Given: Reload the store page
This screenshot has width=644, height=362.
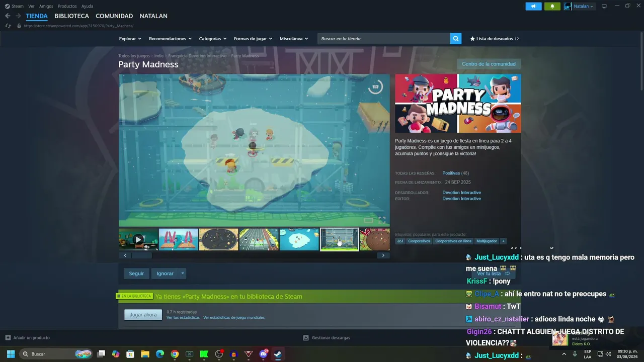Looking at the screenshot, I should (x=8, y=26).
